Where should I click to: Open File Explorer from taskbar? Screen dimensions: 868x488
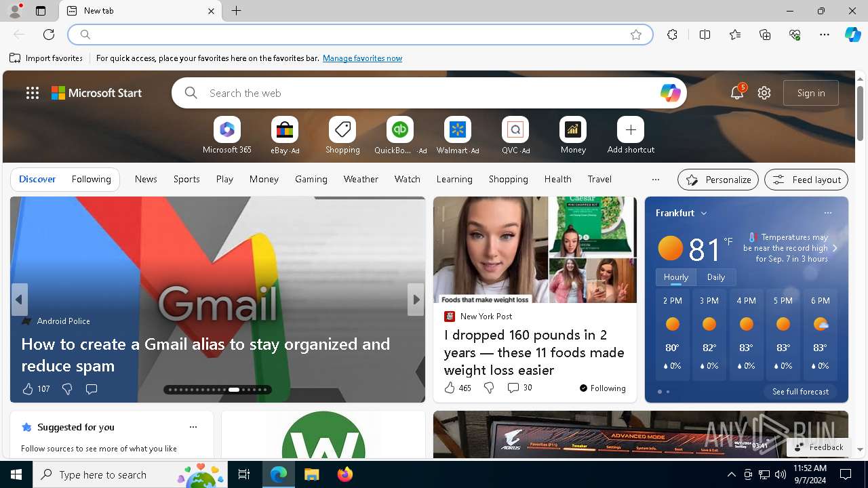[x=311, y=474]
